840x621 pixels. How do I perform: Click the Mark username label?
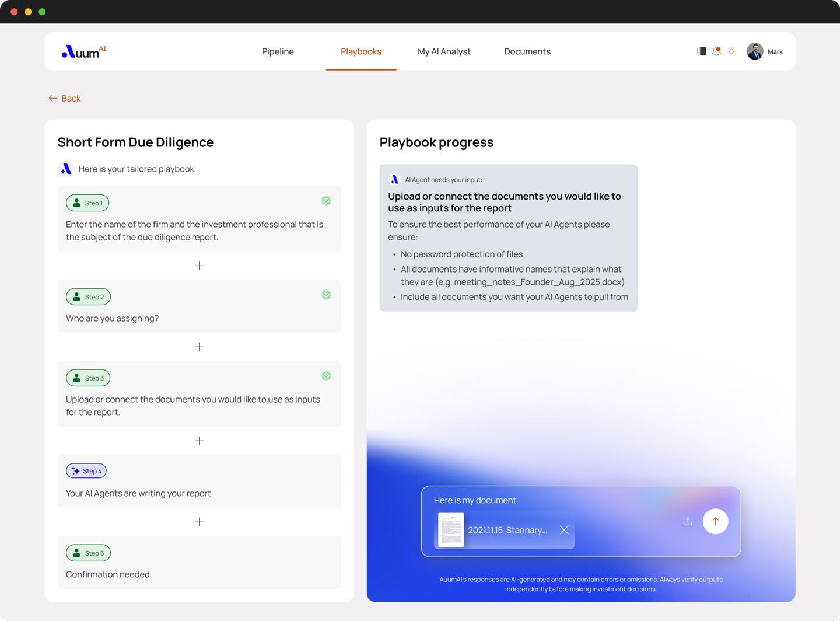tap(775, 52)
